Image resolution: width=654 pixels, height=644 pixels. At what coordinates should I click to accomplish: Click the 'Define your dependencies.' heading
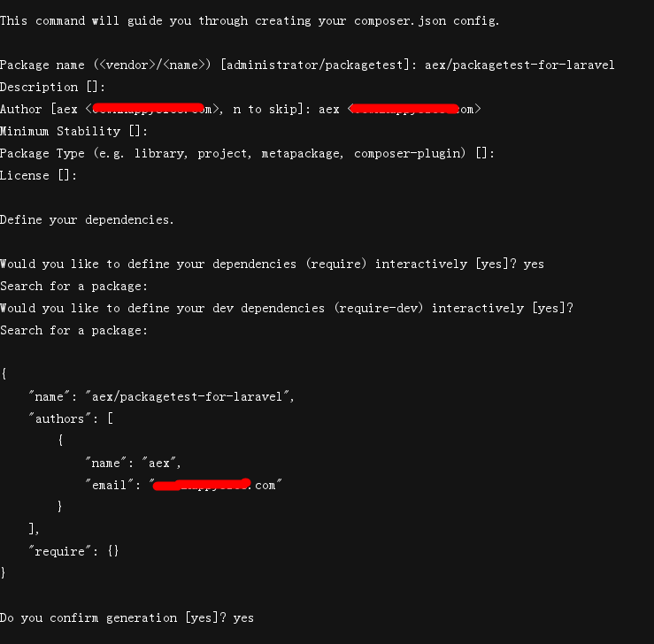(x=87, y=219)
